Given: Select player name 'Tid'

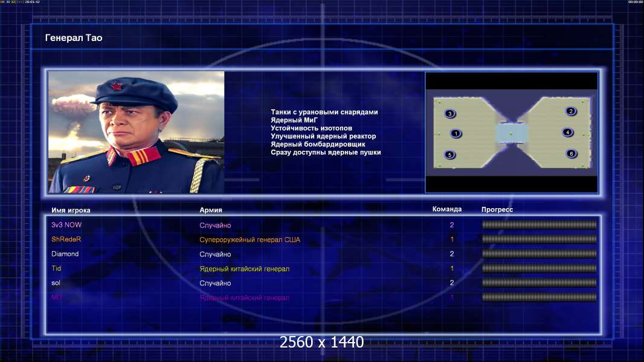Looking at the screenshot, I should [56, 268].
